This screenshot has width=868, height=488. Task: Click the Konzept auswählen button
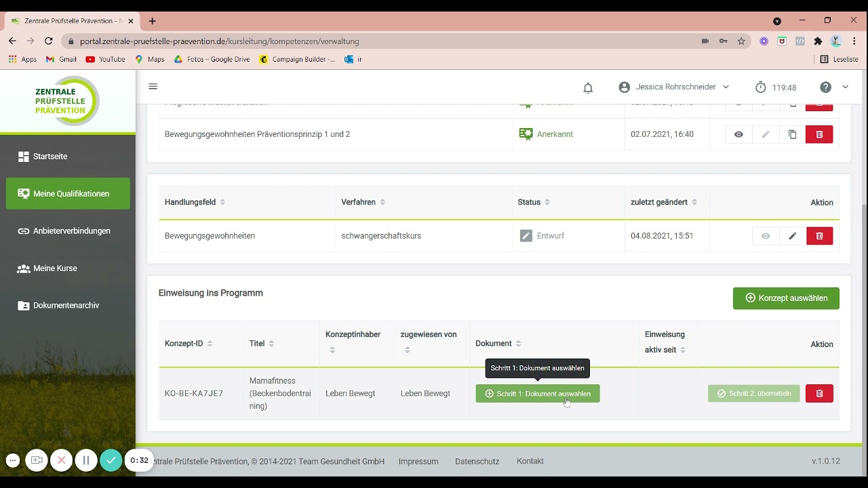point(786,298)
